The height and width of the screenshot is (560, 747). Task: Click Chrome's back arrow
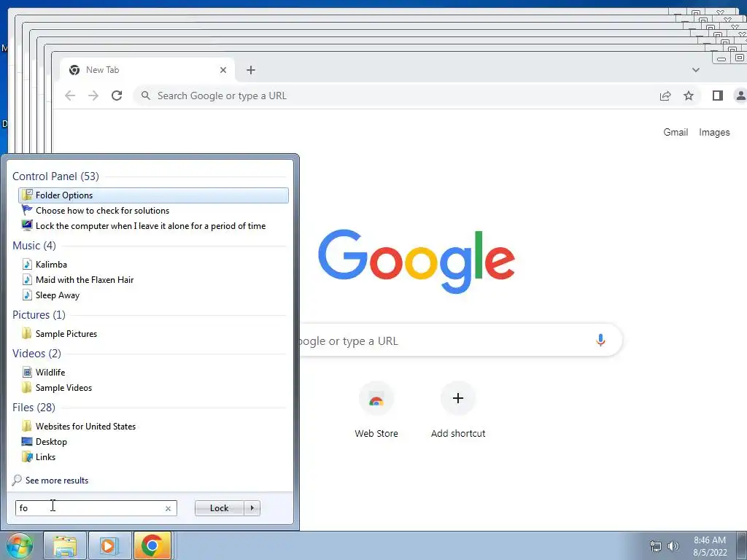(70, 96)
